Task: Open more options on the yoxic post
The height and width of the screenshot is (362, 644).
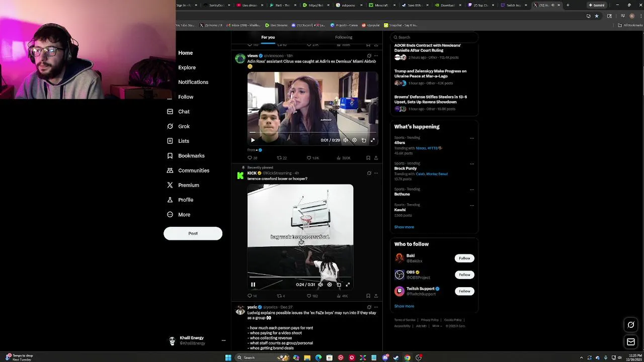Action: [376, 307]
